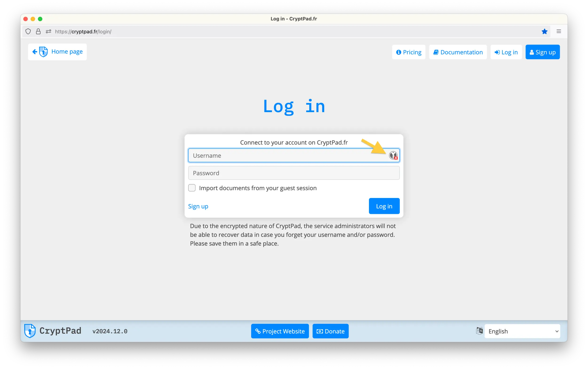Open the browser hamburger menu

click(559, 31)
